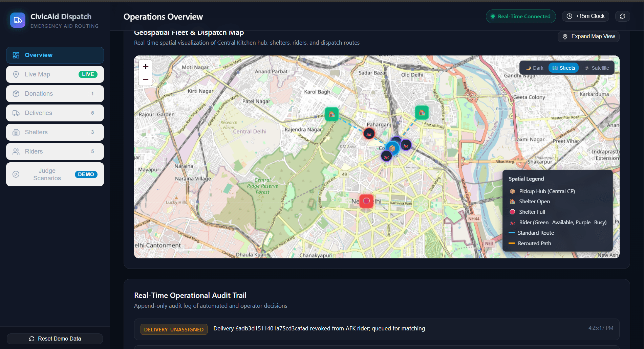Click the CivicAid Dispatch truck logo
Screen dimensions: 644x349
click(x=18, y=20)
